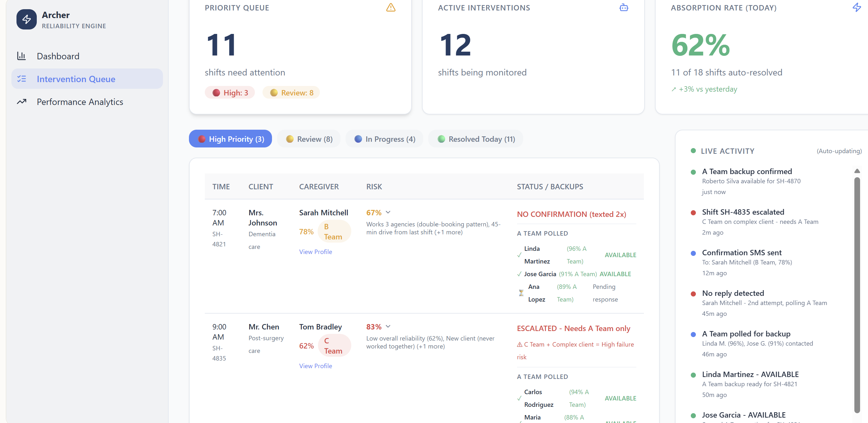The height and width of the screenshot is (423, 868).
Task: Click the lightning icon on Absorption Rate card
Action: click(857, 7)
